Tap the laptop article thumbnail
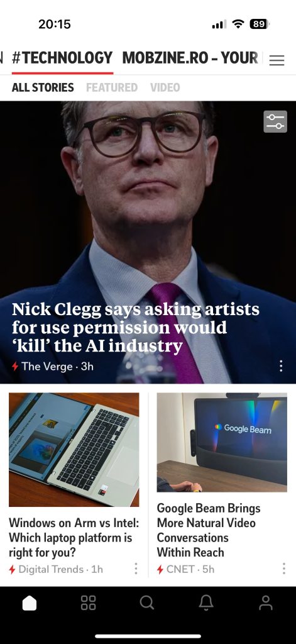This screenshot has height=644, width=296. [x=74, y=450]
